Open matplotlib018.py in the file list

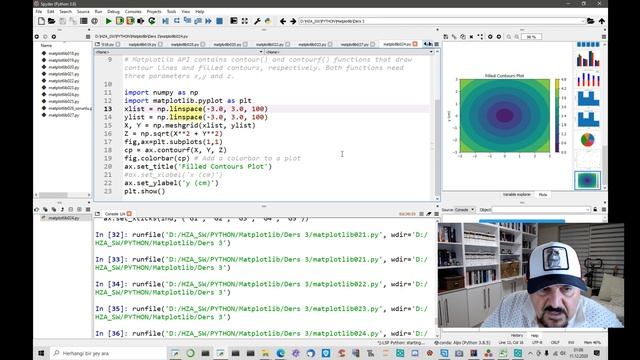point(64,53)
